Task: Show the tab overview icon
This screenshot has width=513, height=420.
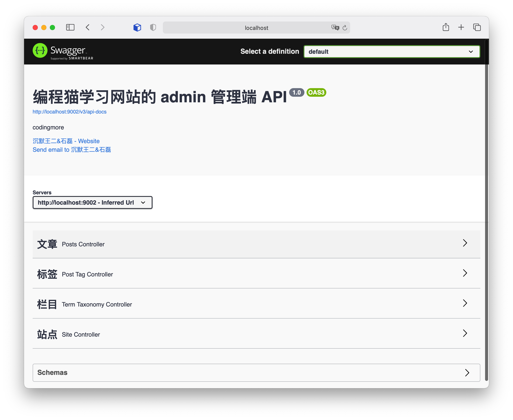Action: (477, 27)
